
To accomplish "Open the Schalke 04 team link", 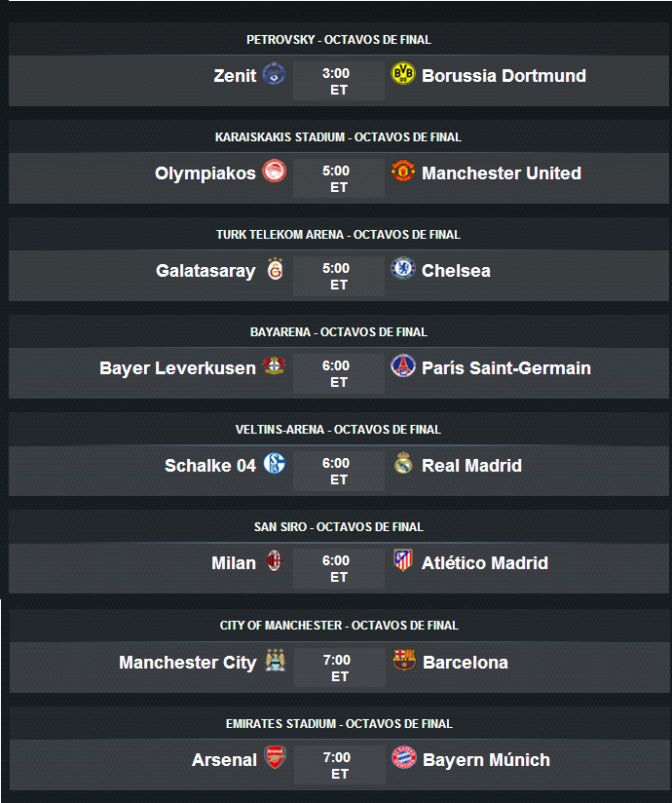I will (x=209, y=466).
